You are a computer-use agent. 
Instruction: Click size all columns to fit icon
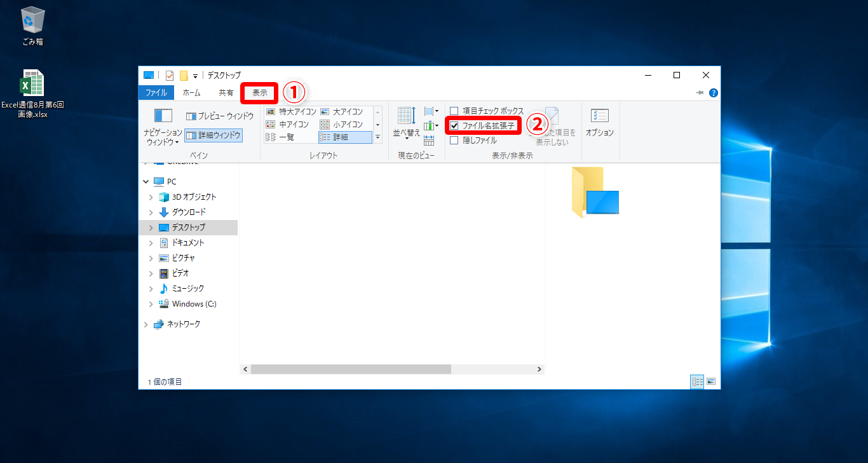click(x=429, y=140)
